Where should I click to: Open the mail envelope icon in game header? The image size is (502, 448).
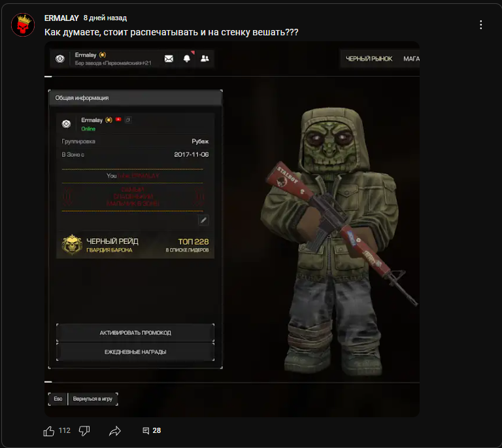pyautogui.click(x=169, y=59)
